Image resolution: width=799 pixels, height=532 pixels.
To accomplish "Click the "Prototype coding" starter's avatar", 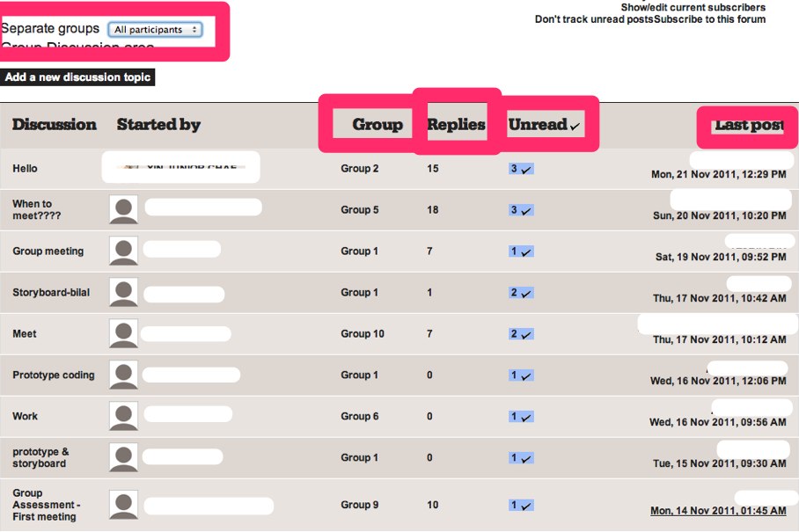I will click(x=123, y=375).
